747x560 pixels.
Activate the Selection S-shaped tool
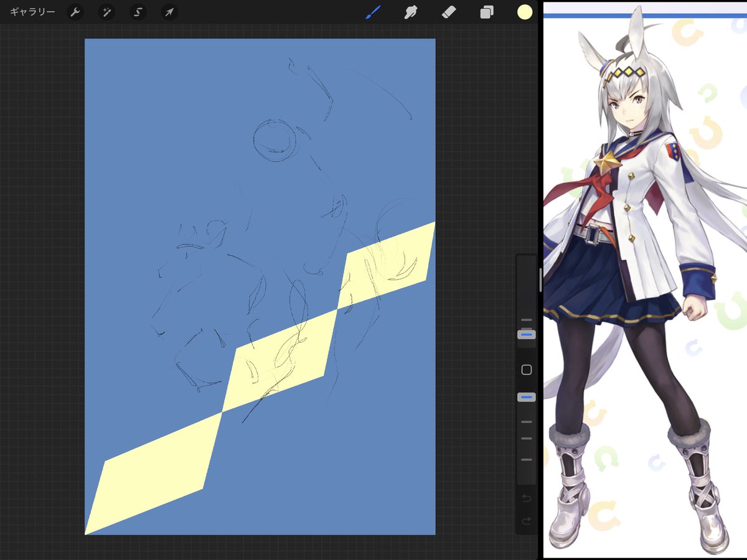138,12
